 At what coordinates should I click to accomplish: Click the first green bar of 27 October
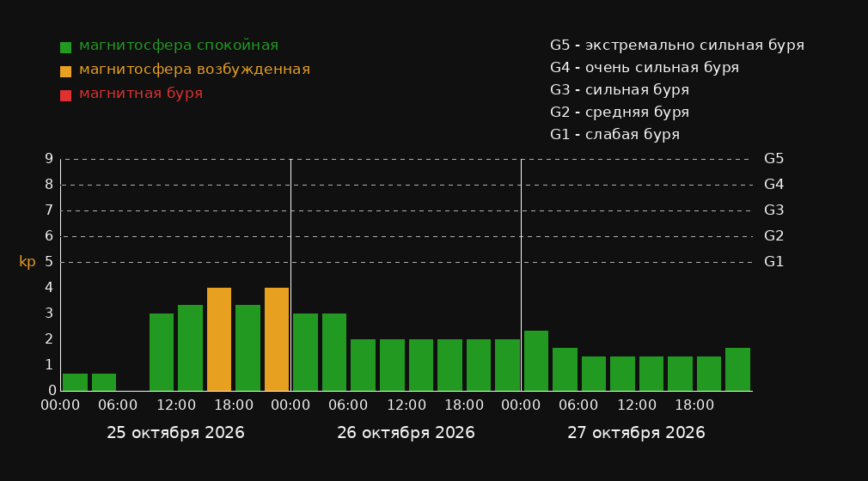(x=536, y=361)
